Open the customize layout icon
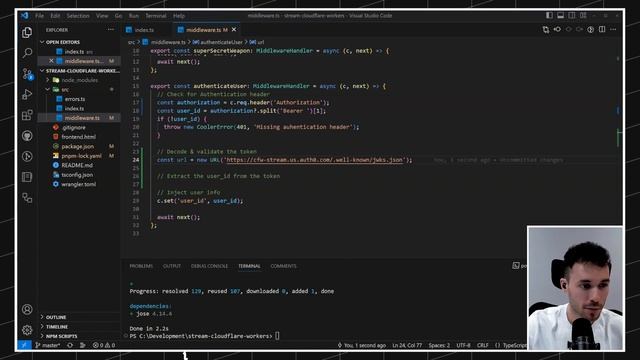 [583, 16]
